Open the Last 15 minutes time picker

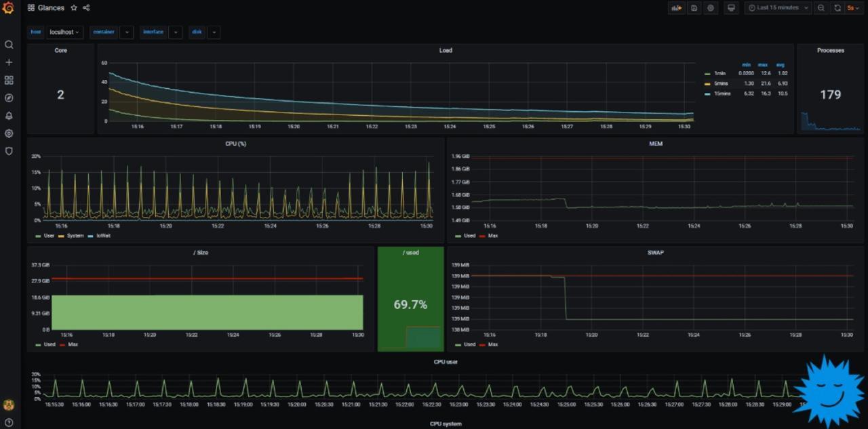pos(778,8)
